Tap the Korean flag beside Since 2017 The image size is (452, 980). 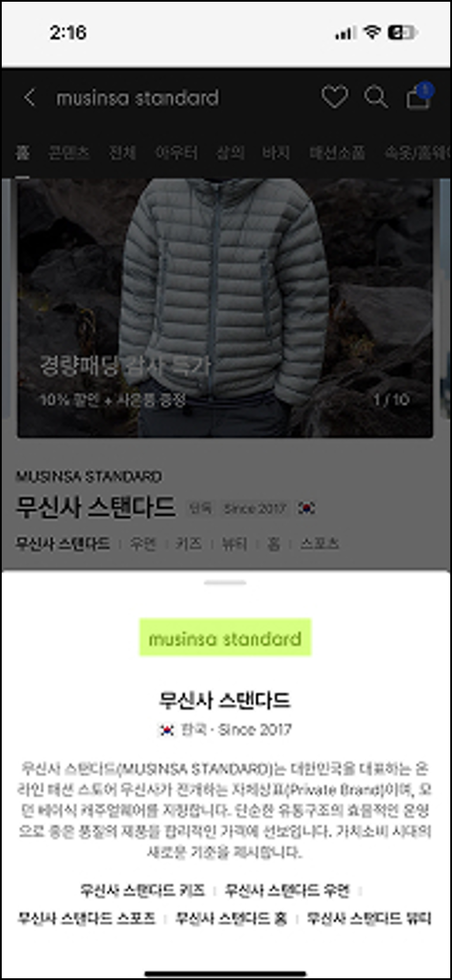click(306, 508)
